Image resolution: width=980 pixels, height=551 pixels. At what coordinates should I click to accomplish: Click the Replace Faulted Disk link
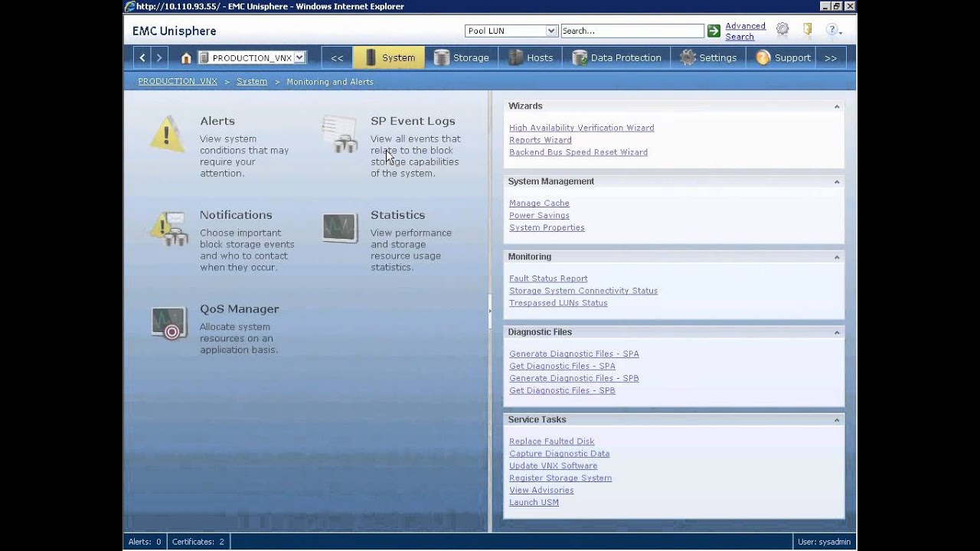[x=552, y=442]
